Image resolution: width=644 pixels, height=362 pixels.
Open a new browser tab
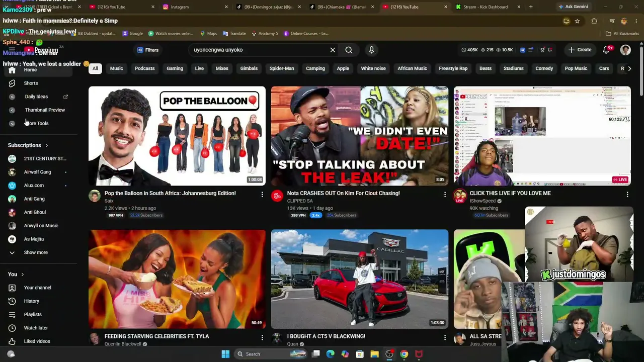531,7
